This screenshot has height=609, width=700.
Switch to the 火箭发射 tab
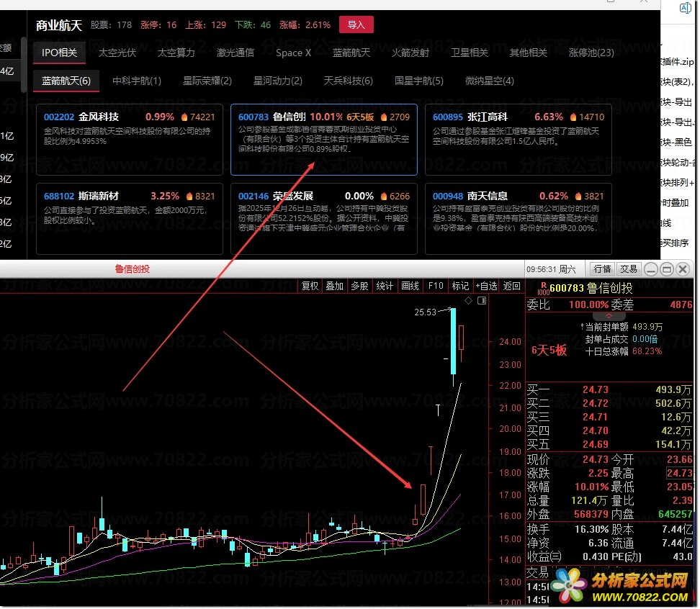click(x=410, y=53)
